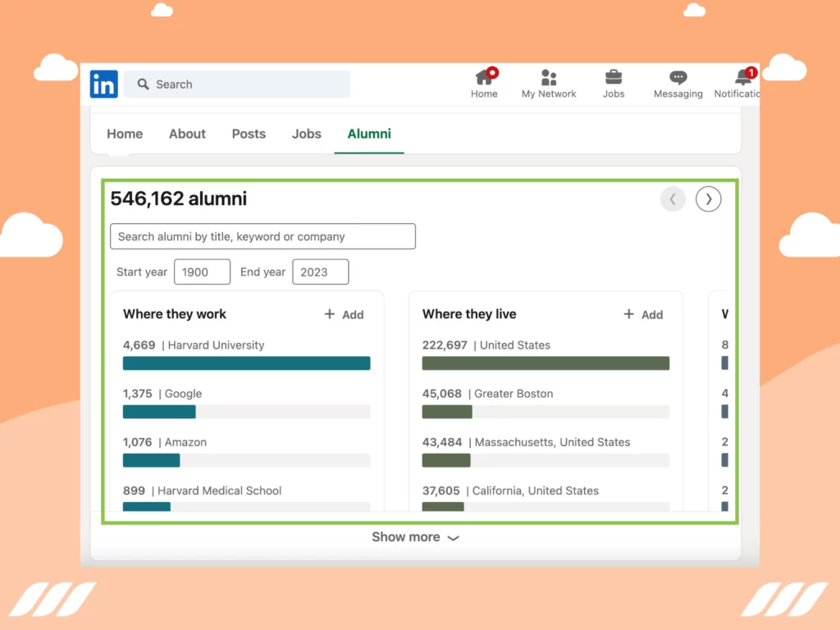Select the Start year field showing 1900

tap(202, 272)
